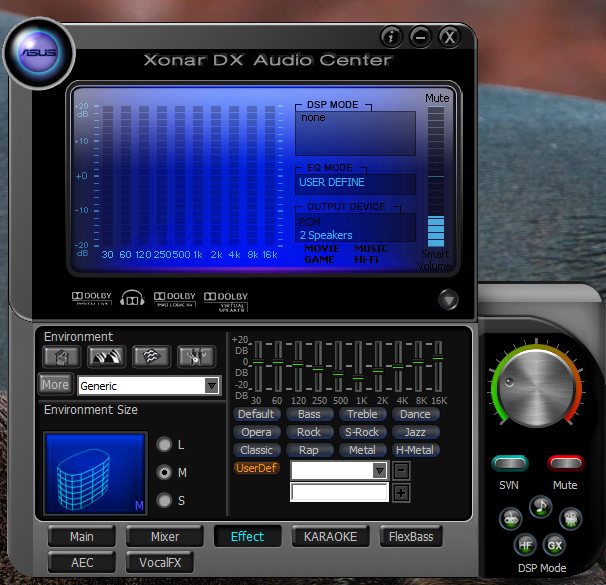Switch to the AEC tab
The width and height of the screenshot is (606, 585).
click(82, 562)
